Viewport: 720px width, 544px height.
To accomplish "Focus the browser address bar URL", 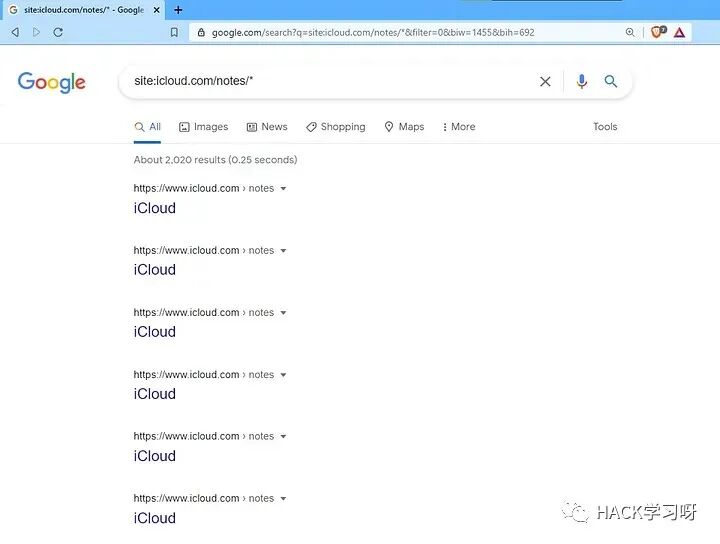I will click(x=373, y=32).
